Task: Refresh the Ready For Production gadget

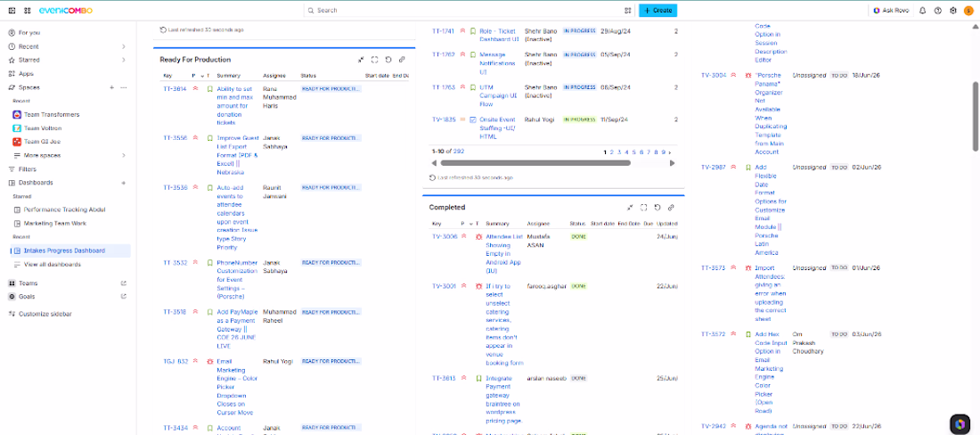Action: (388, 60)
